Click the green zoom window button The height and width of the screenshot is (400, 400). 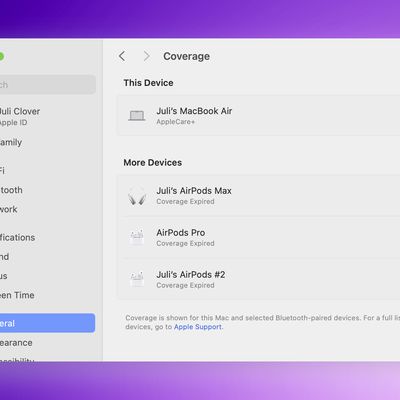[1, 56]
